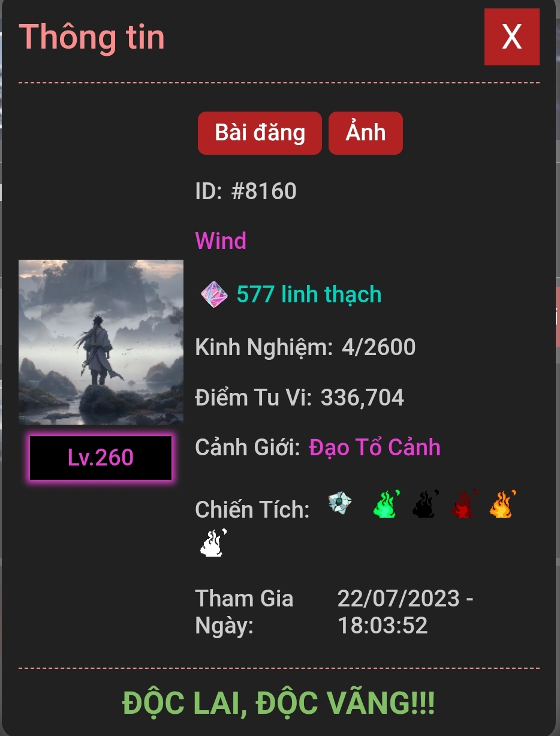
Task: Click the dark red flame achievement icon
Action: (464, 504)
